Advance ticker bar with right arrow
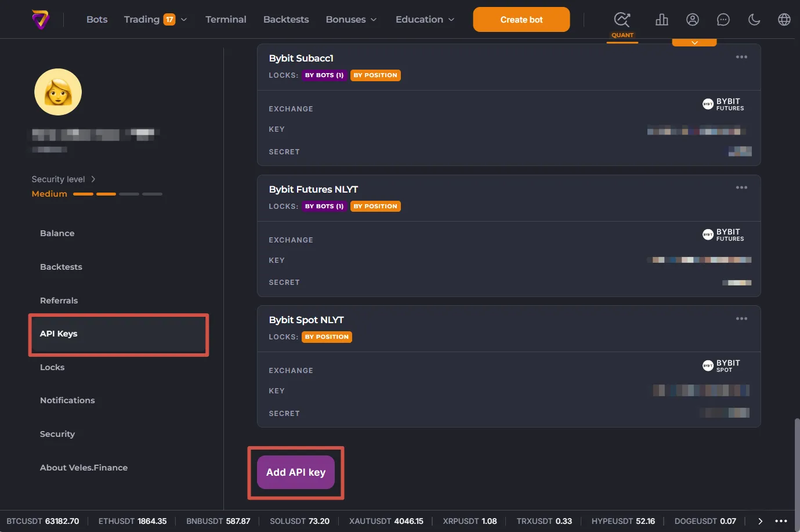The width and height of the screenshot is (800, 532). coord(760,521)
